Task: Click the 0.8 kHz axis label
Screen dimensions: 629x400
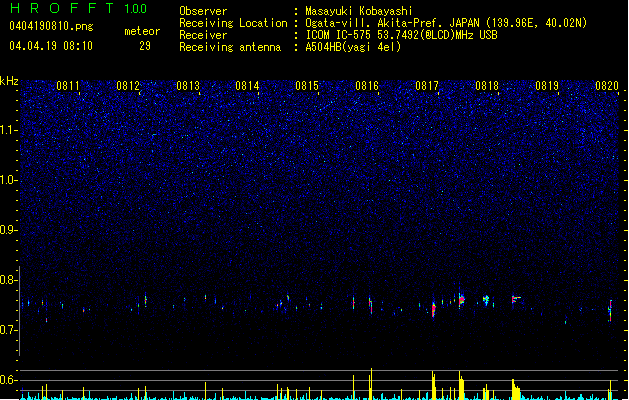Action: (x=9, y=280)
